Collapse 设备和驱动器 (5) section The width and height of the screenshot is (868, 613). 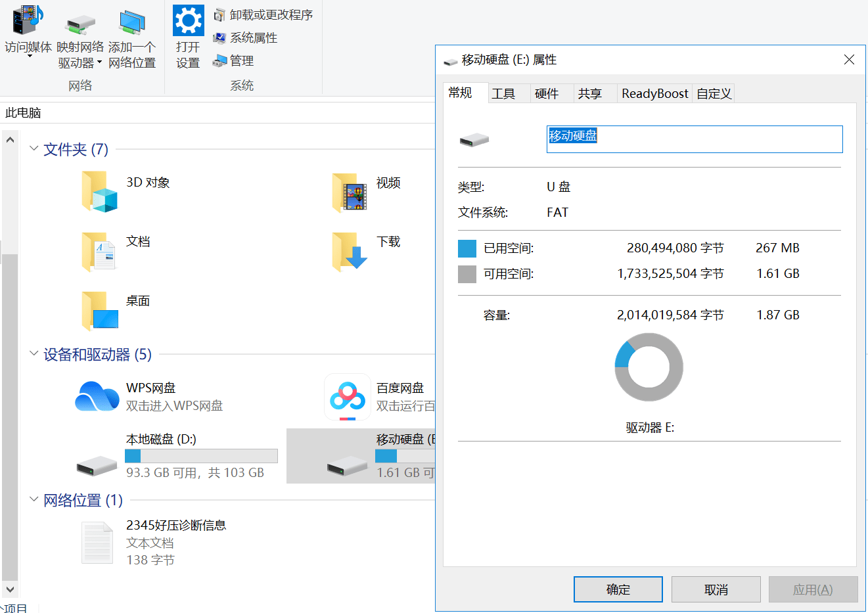(x=34, y=353)
